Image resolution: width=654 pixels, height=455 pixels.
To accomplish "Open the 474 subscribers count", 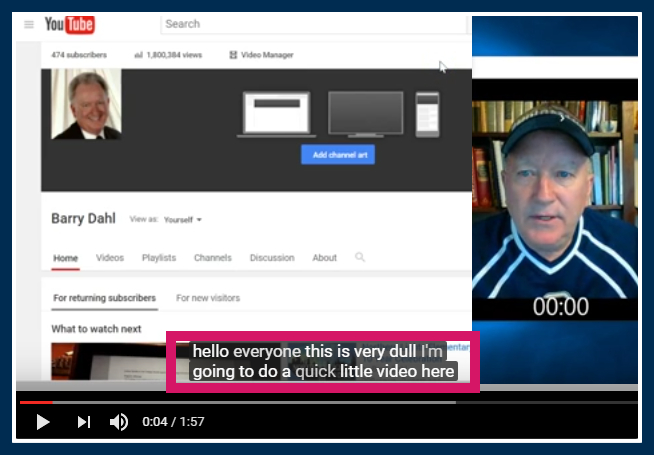I will (x=79, y=55).
